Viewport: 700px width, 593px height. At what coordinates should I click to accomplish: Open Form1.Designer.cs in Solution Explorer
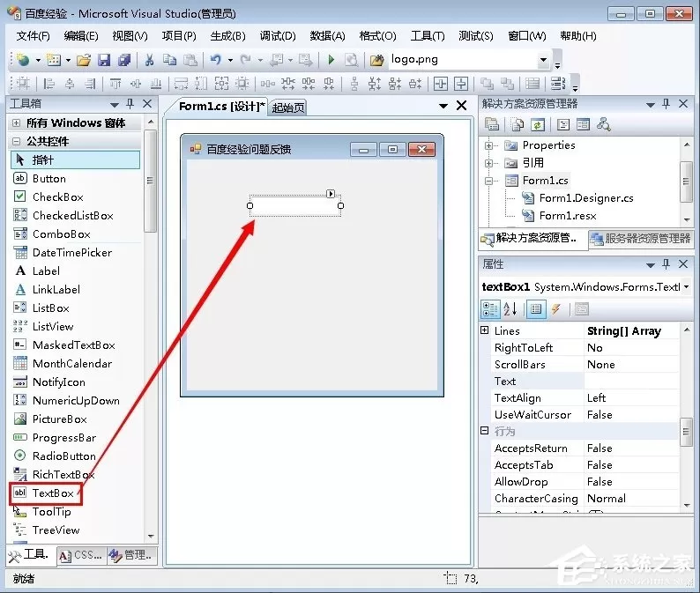tap(585, 198)
